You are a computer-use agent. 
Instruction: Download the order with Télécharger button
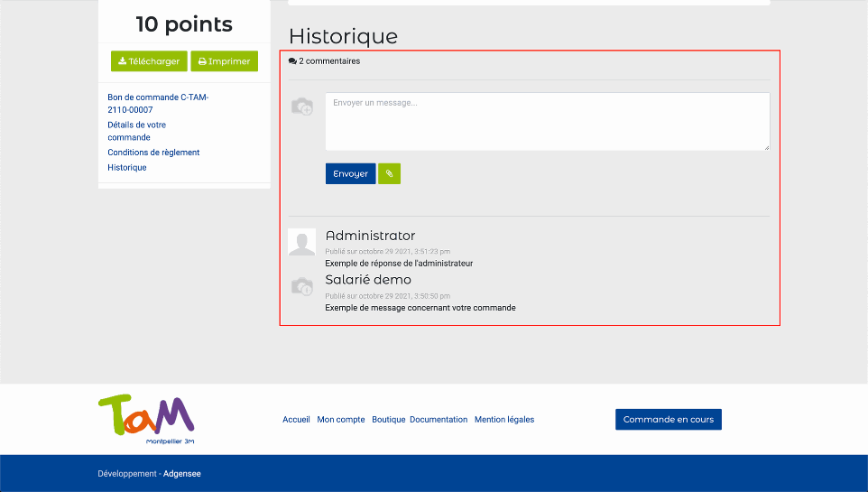coord(149,61)
